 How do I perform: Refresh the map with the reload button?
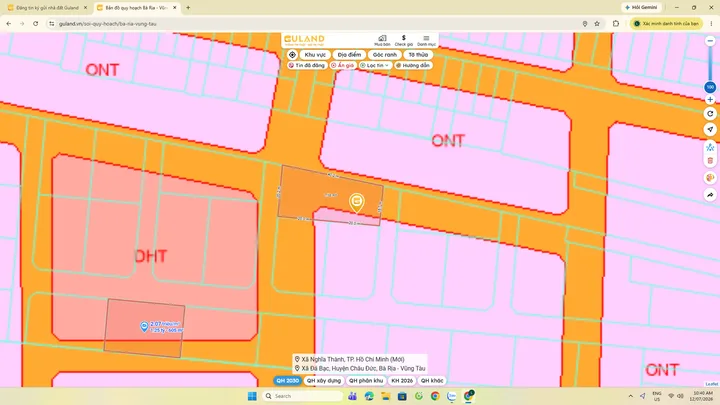[x=710, y=114]
